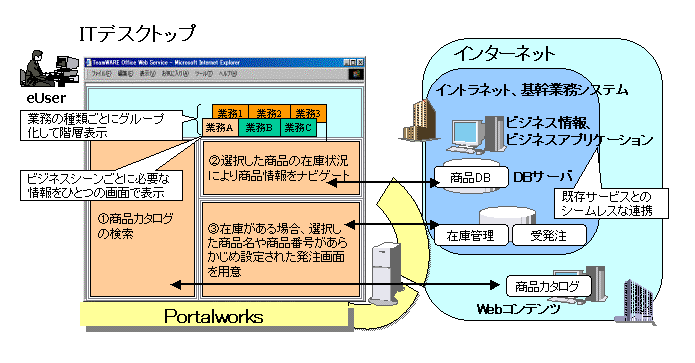Open the 表示(V) menu
695x363 pixels.
pos(148,74)
